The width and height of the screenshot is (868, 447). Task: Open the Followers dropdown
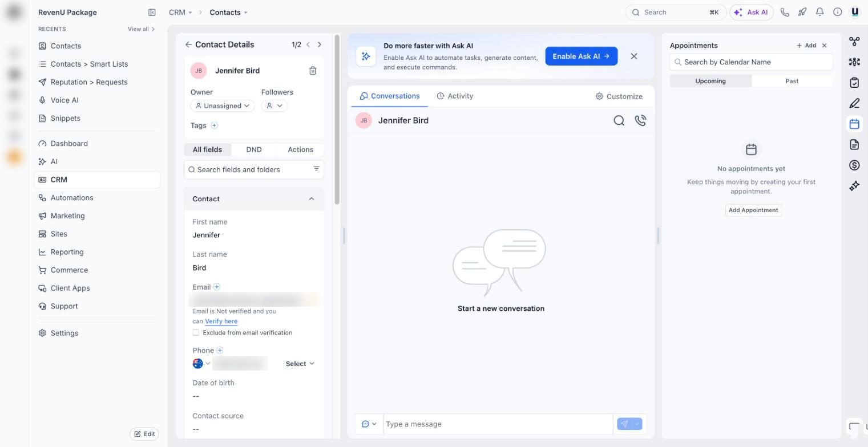coord(274,105)
